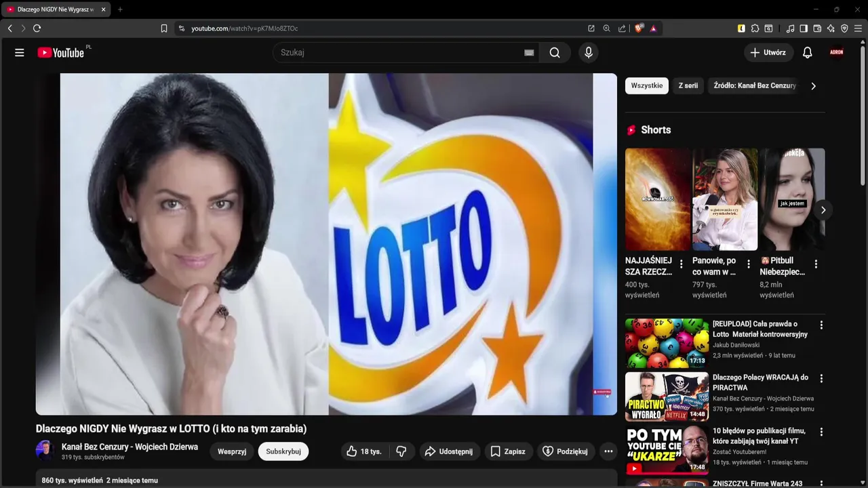Viewport: 868px width, 488px height.
Task: Open the media control music note icon
Action: point(790,28)
